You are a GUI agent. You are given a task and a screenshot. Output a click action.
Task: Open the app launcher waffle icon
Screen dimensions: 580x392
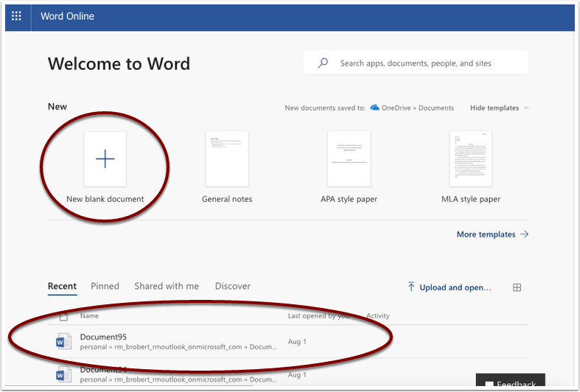[x=16, y=16]
